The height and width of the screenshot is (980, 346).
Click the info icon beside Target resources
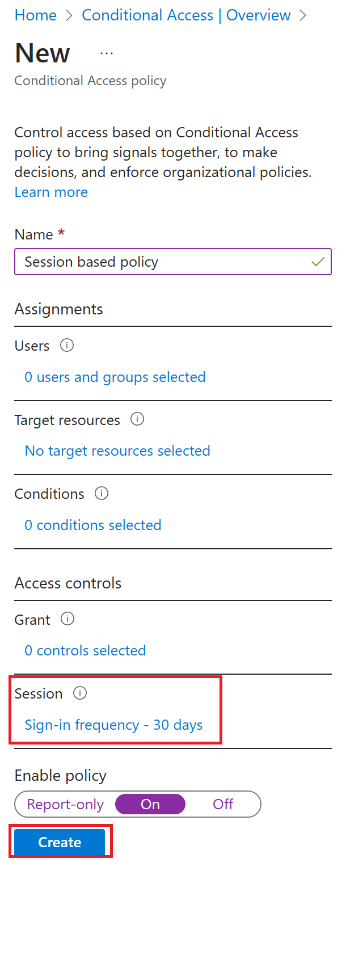(x=137, y=419)
